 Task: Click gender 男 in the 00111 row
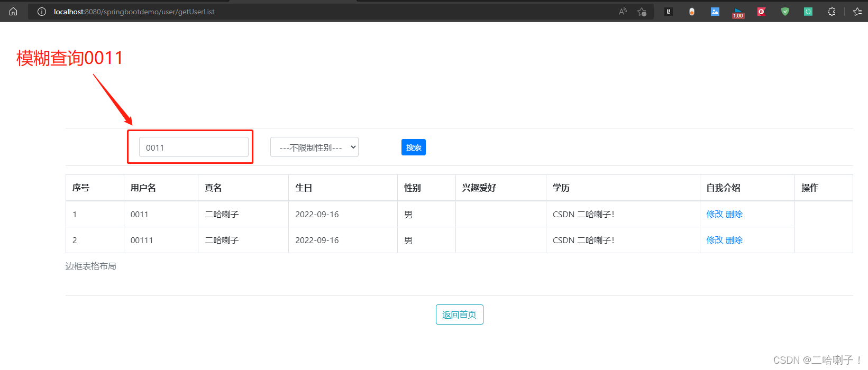click(x=408, y=240)
